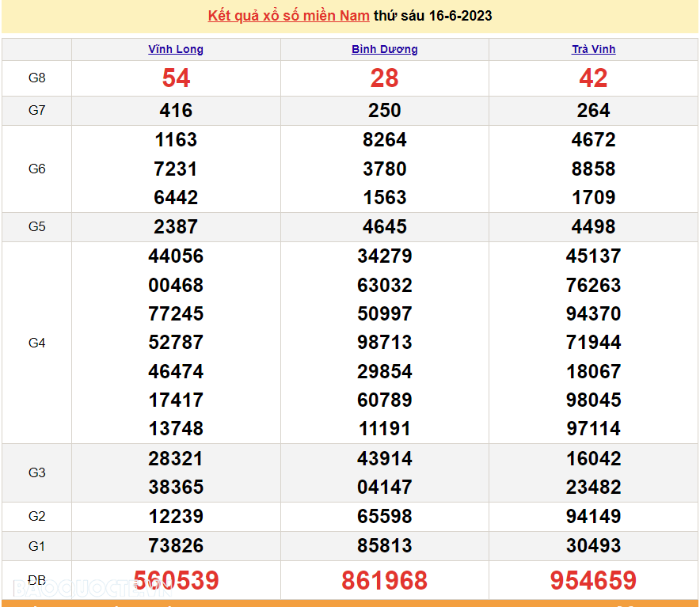This screenshot has height=607, width=700.
Task: Click the G4 result 98713
Action: (x=385, y=343)
